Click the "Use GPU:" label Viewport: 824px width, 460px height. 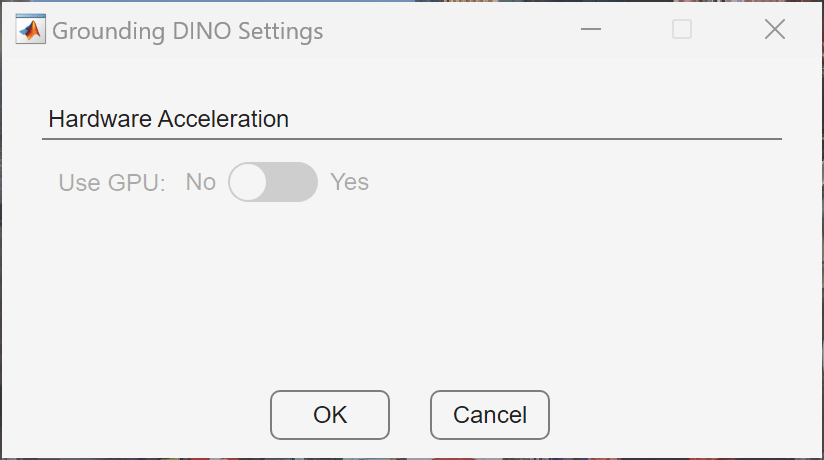click(x=112, y=182)
